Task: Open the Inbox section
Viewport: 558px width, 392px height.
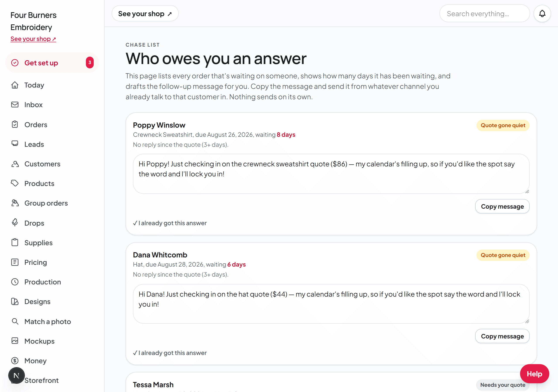Action: 52,105
